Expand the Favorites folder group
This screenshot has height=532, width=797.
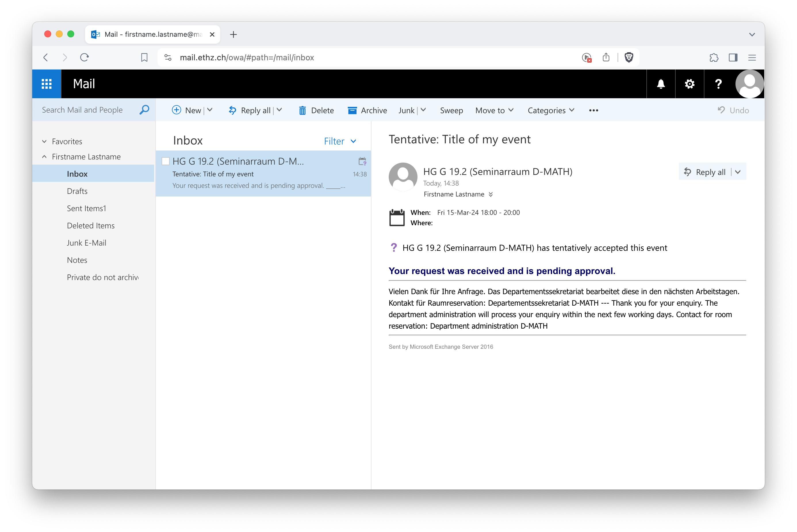coord(44,141)
